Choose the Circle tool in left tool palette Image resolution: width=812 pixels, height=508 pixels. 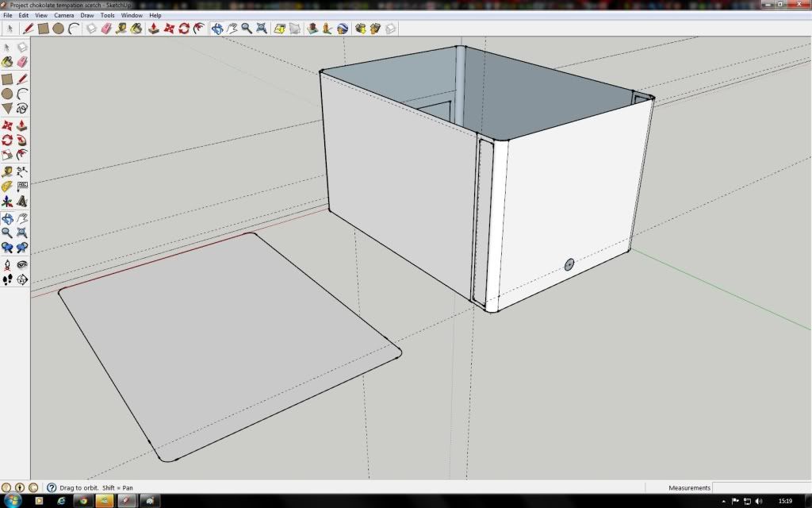click(x=7, y=94)
